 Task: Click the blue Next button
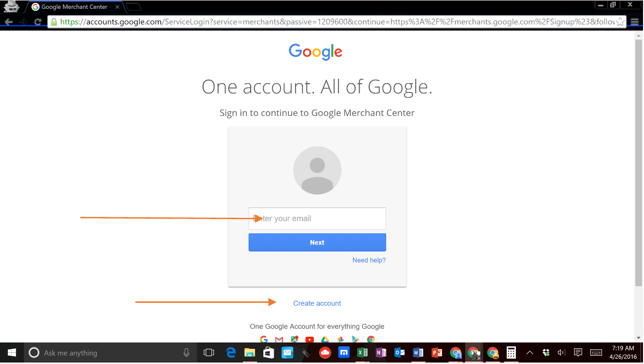pos(317,243)
